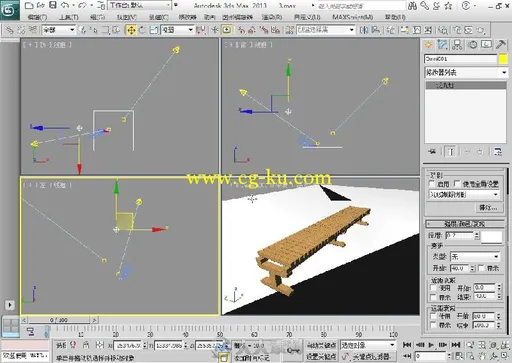Screen dimensions: 512x363
Task: Click the current frame number field
Action: (430, 357)
